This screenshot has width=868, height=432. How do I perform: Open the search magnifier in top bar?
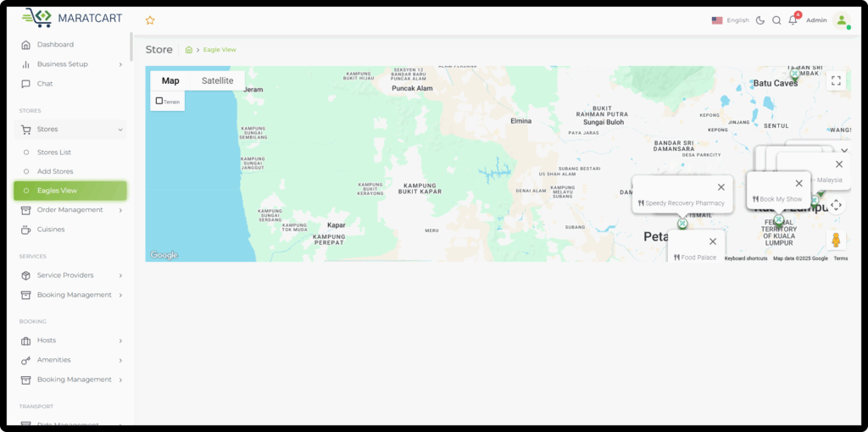[x=776, y=20]
